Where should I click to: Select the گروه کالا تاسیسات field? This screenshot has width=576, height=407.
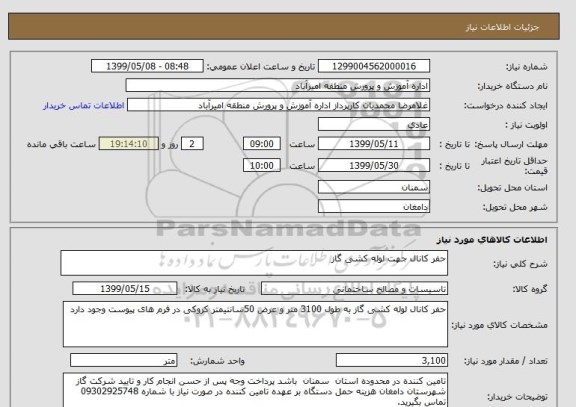coord(354,289)
